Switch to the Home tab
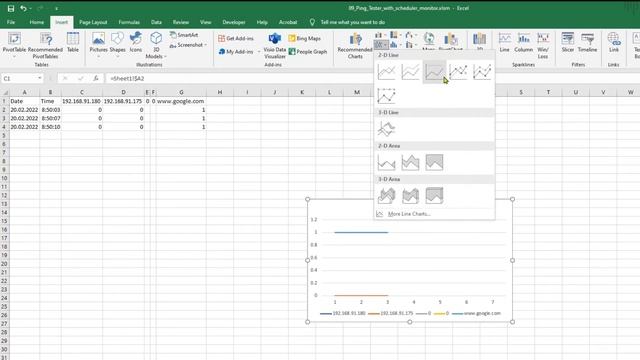The height and width of the screenshot is (360, 640). pos(36,22)
